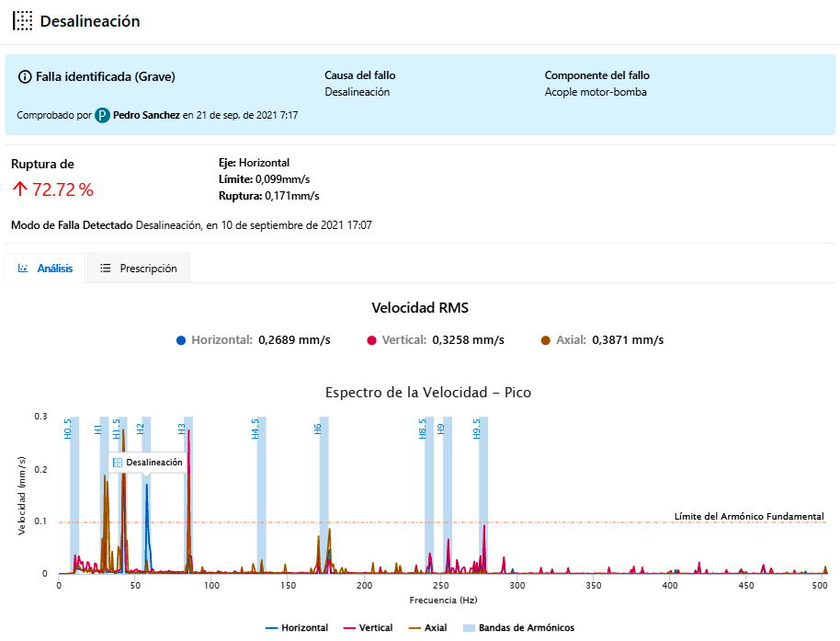Open the Análisis tab
This screenshot has width=840, height=641.
click(x=45, y=268)
